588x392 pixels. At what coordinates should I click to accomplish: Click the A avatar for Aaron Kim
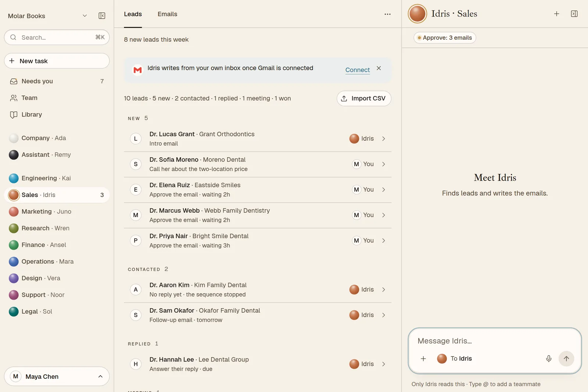(136, 290)
